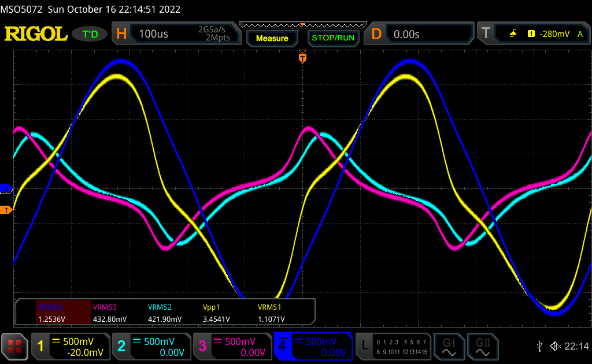The image size is (592, 364).
Task: Open the logic analyzer L digital channels
Action: click(x=394, y=346)
